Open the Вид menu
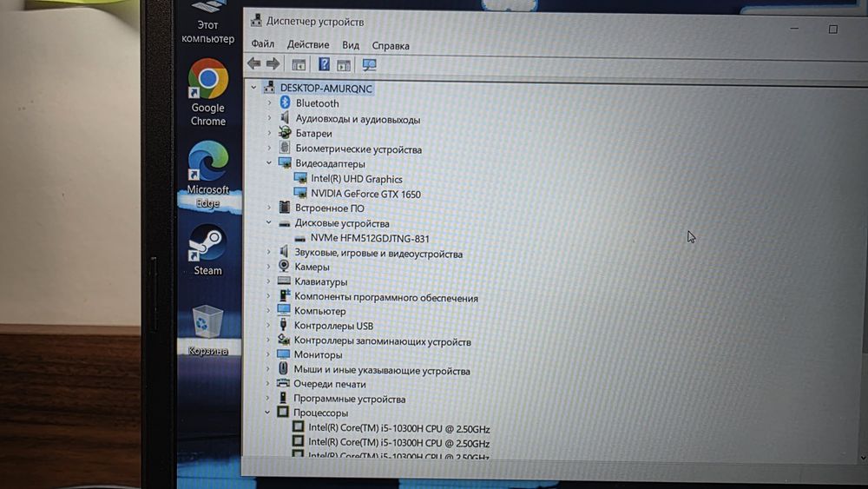 coord(351,45)
